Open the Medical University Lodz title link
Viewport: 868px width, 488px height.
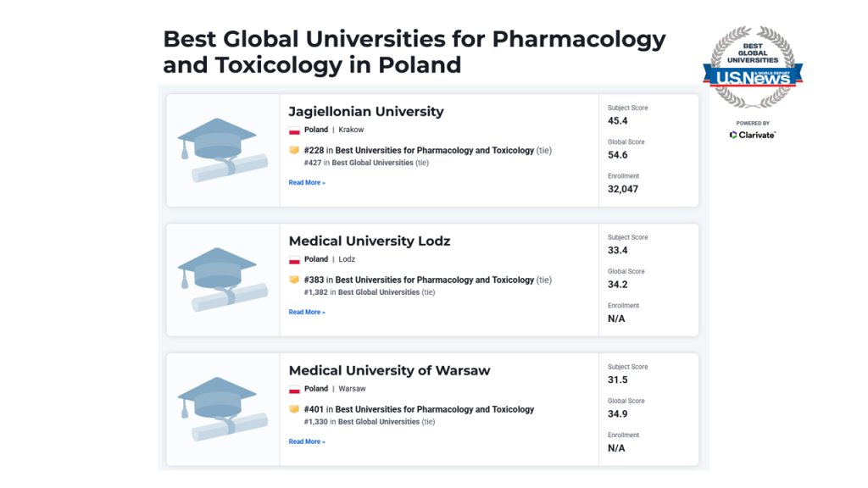370,241
